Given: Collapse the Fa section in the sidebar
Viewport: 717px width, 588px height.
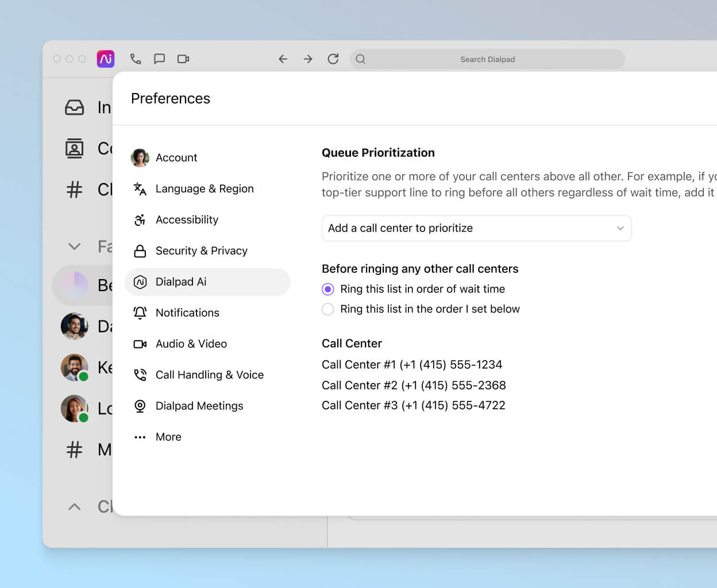Looking at the screenshot, I should tap(74, 246).
